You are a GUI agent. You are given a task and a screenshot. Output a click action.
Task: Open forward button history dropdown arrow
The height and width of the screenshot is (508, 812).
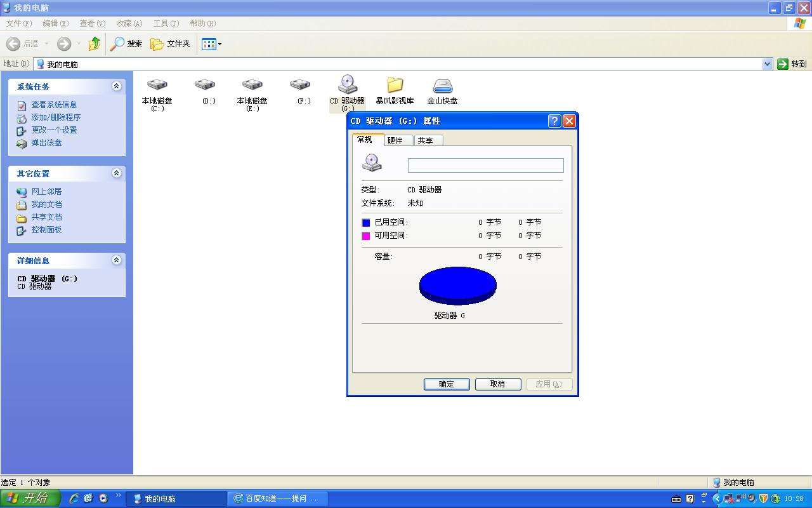coord(79,44)
